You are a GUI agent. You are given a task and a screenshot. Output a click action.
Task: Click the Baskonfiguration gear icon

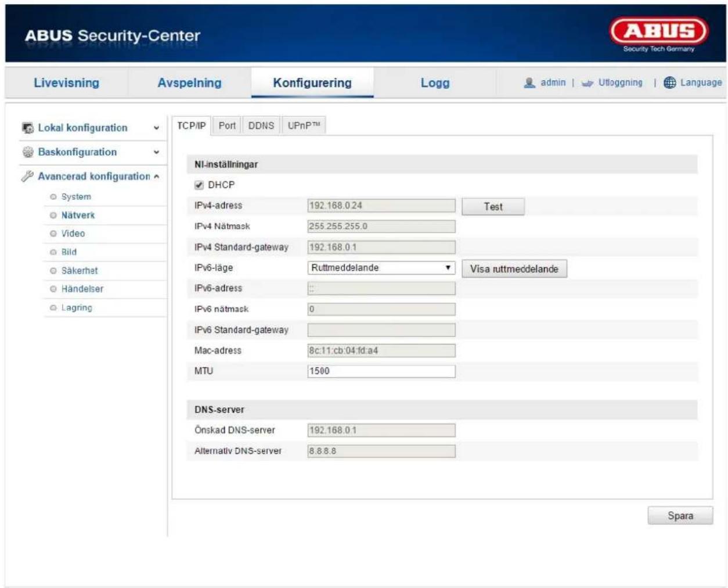pyautogui.click(x=27, y=152)
